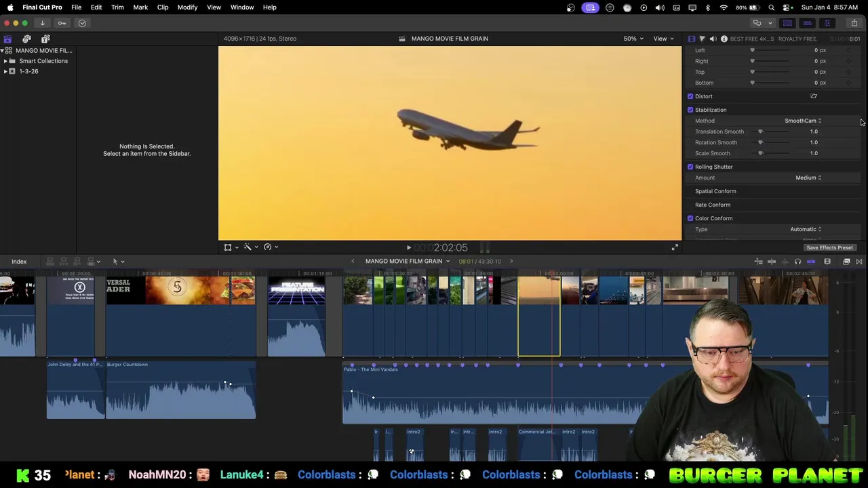868x488 pixels.
Task: Open the clip appearance filmstrip icon
Action: coord(827,262)
